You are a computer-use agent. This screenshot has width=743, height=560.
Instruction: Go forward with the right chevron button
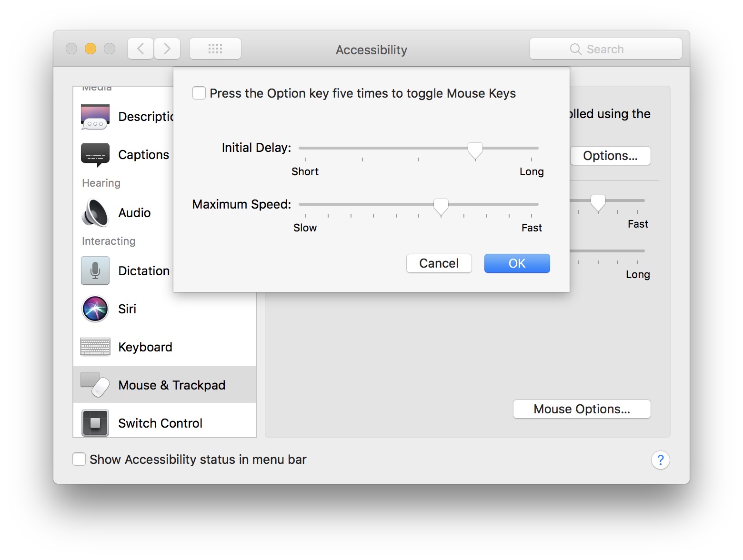point(167,49)
